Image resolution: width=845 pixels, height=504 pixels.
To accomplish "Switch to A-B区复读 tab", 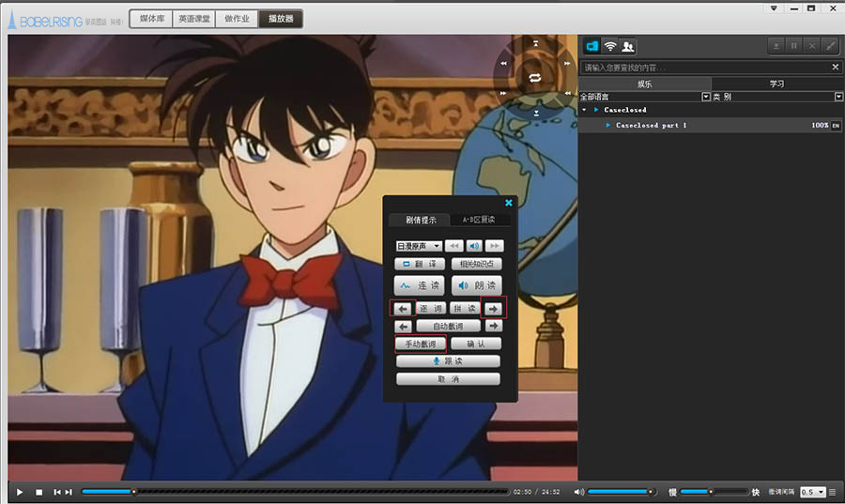I will (x=479, y=220).
